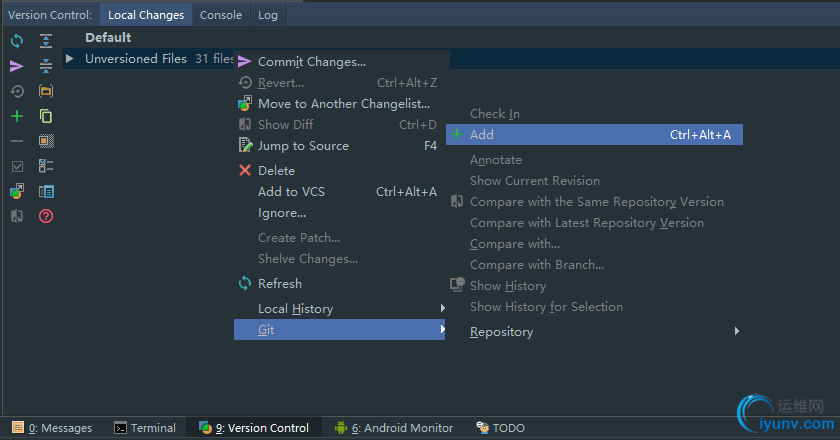Image resolution: width=840 pixels, height=440 pixels.
Task: Click the red question mark Help icon
Action: click(x=46, y=216)
